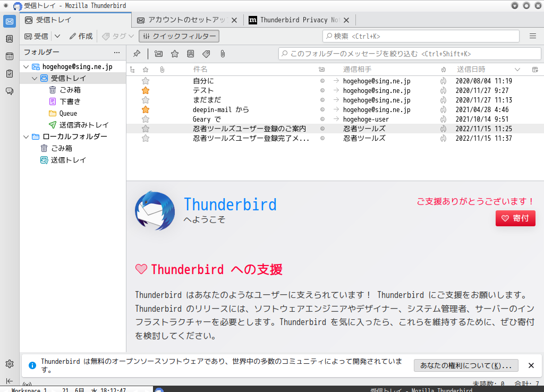
Task: Sort messages by 件名 subject column
Action: [x=200, y=70]
